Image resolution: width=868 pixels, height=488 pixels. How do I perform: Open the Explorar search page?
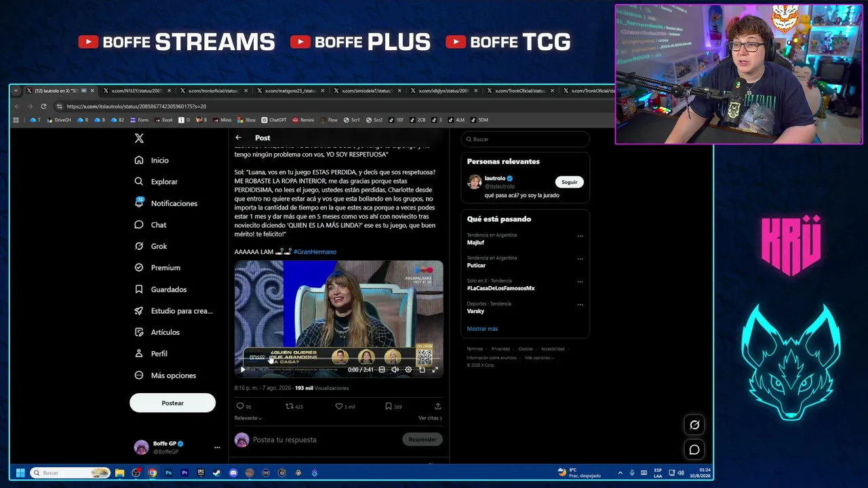click(155, 182)
